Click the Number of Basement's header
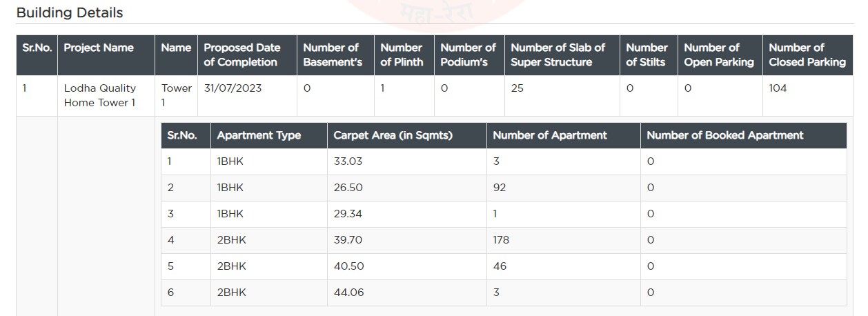 333,55
